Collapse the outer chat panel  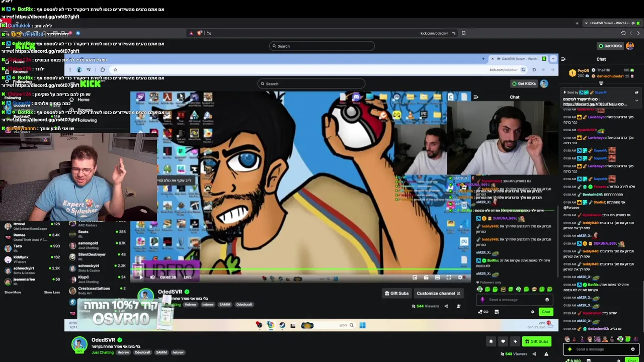[x=563, y=59]
